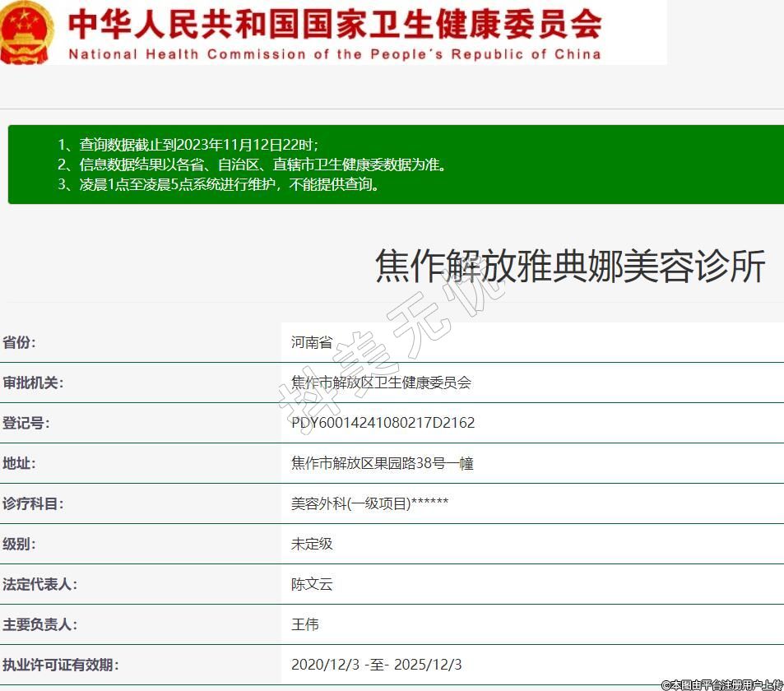Click the legal representative name 陈文云
This screenshot has height=691, width=784.
(x=312, y=584)
